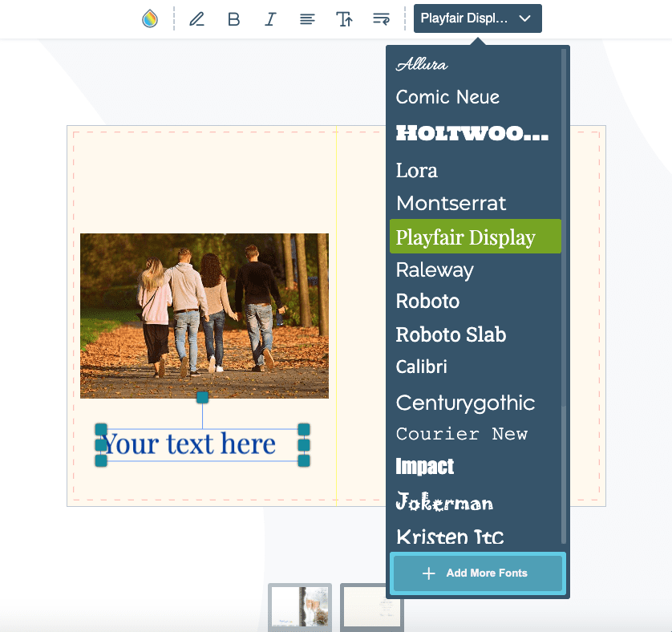Click the 'Your text here' text box

click(x=202, y=444)
